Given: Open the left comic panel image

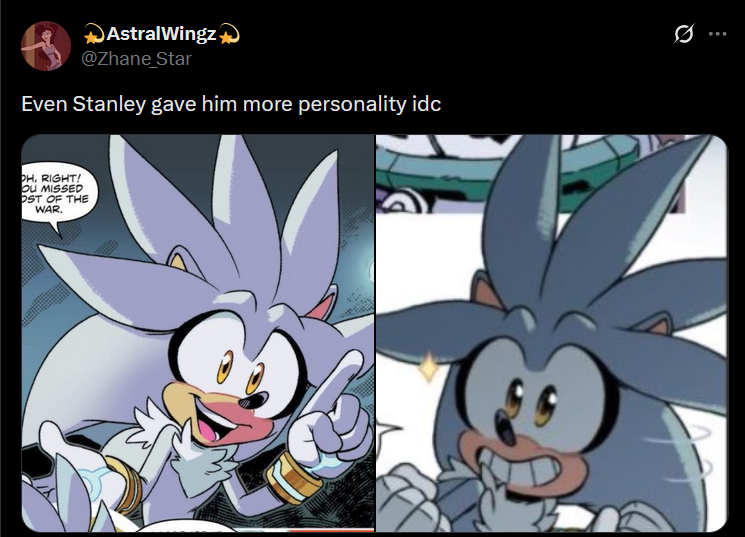Looking at the screenshot, I should (198, 333).
